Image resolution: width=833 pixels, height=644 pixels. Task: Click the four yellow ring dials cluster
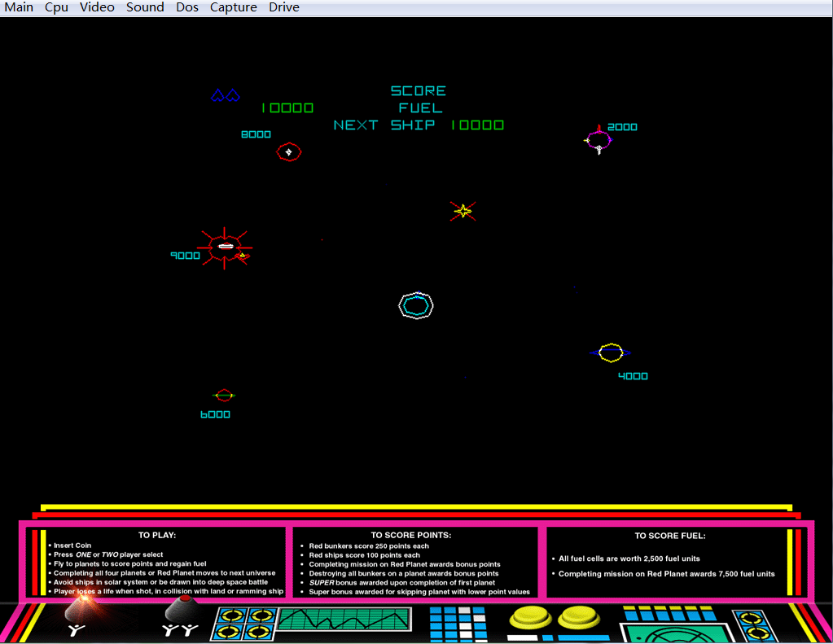245,624
